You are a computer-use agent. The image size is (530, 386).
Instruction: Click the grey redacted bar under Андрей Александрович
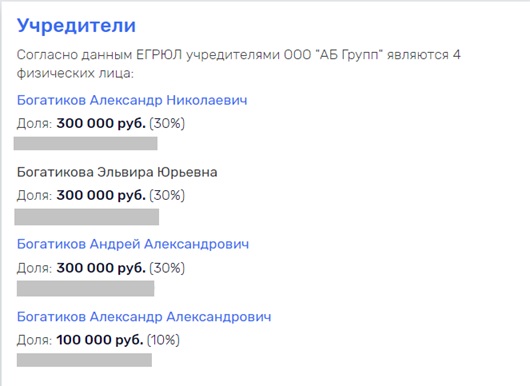tap(86, 288)
